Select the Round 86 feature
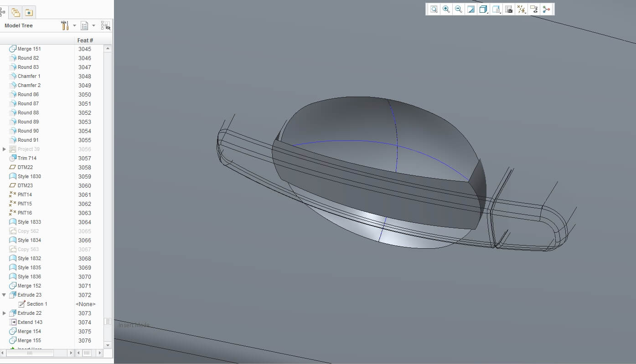 point(28,94)
